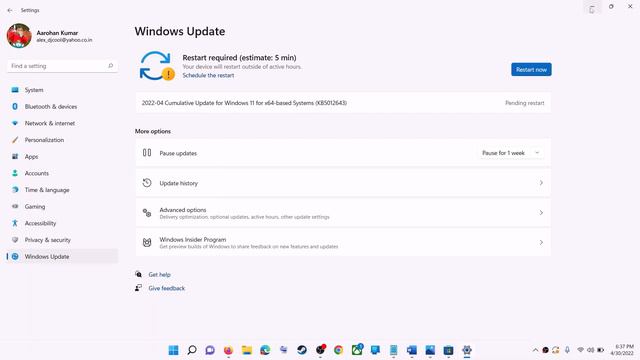Open File Explorer from the taskbar
Image resolution: width=640 pixels, height=360 pixels.
(x=247, y=350)
